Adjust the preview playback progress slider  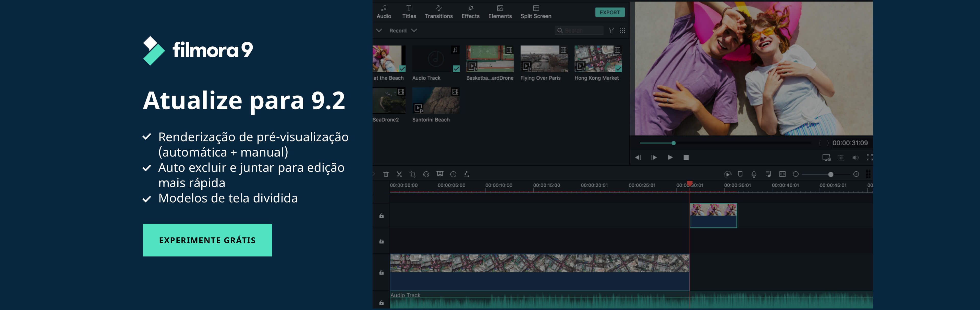[x=673, y=143]
